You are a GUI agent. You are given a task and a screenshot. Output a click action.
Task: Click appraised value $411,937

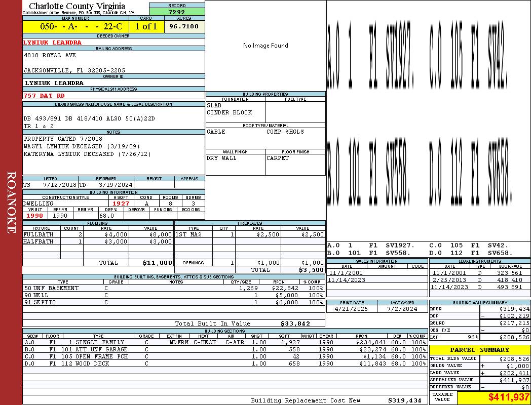(x=514, y=380)
